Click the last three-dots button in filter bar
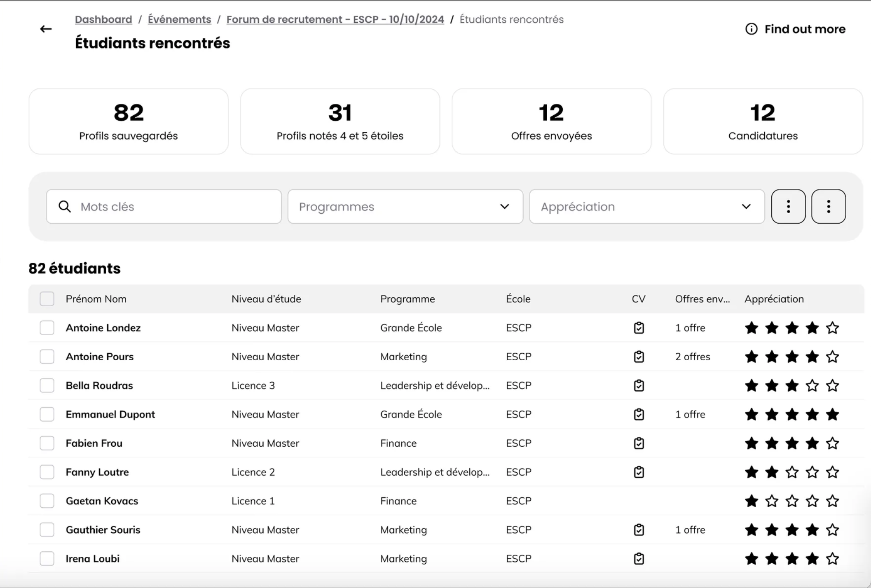871x588 pixels. tap(828, 207)
